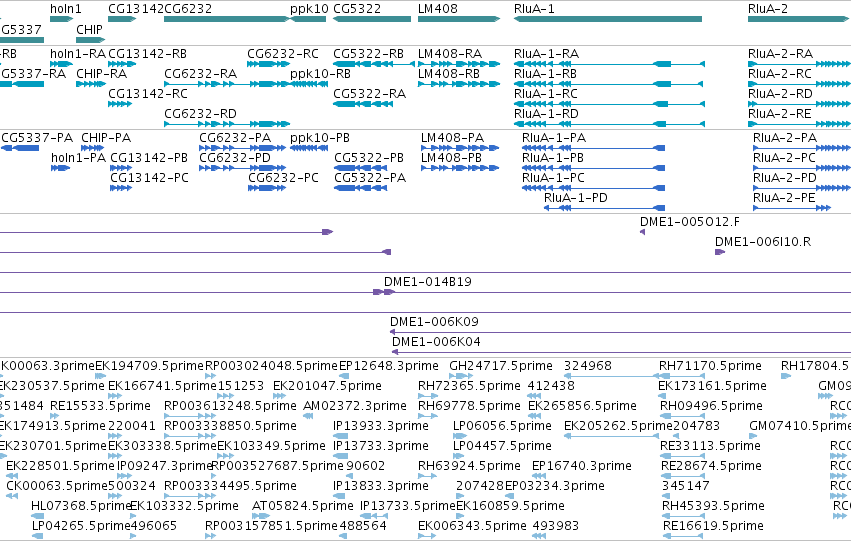Viewport: 851px width, 541px height.
Task: Select the RluA-1-RB transcript label
Action: [x=545, y=74]
